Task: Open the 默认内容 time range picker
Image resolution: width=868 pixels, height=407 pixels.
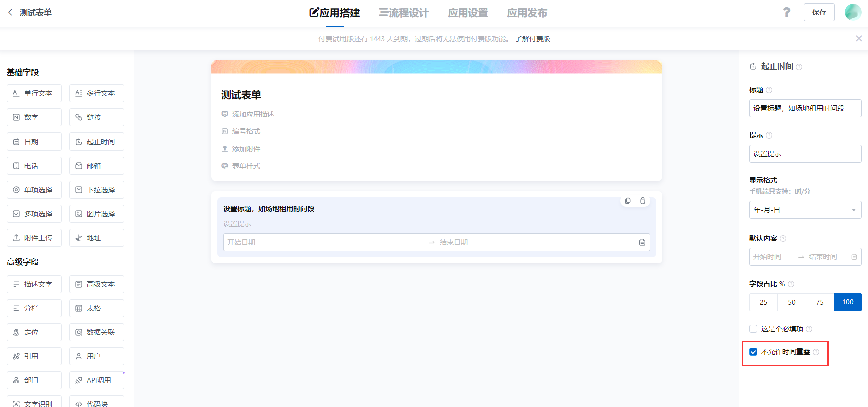Action: pyautogui.click(x=805, y=257)
